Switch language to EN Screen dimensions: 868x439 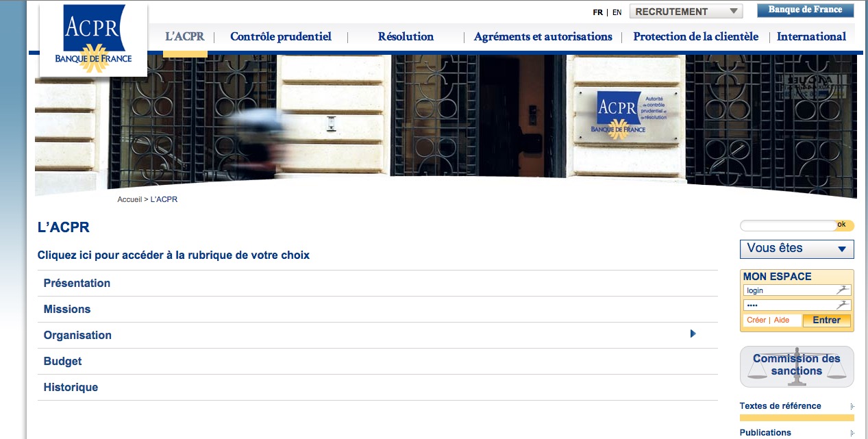pyautogui.click(x=617, y=12)
